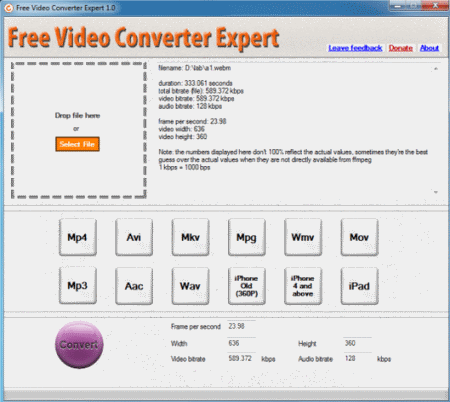Image resolution: width=450 pixels, height=402 pixels.
Task: Open file browser with Select File
Action: pyautogui.click(x=77, y=144)
